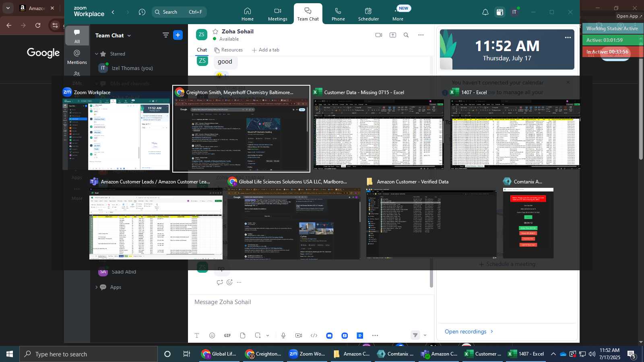The width and height of the screenshot is (644, 362).
Task: Go back with Zoom's back arrow
Action: (113, 12)
